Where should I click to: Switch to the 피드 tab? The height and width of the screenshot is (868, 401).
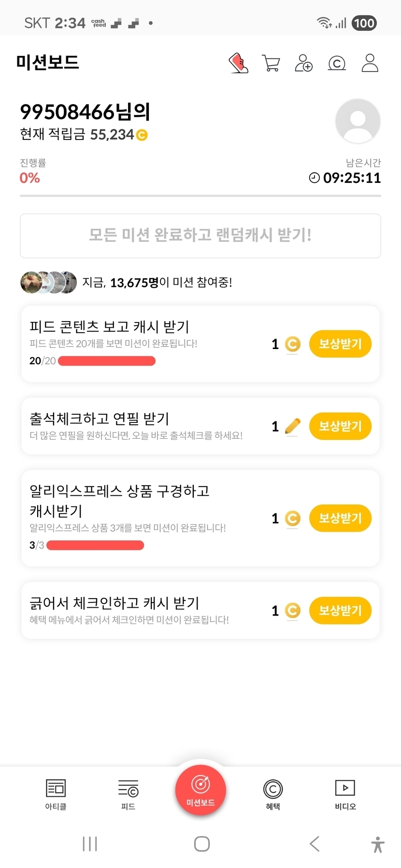128,794
